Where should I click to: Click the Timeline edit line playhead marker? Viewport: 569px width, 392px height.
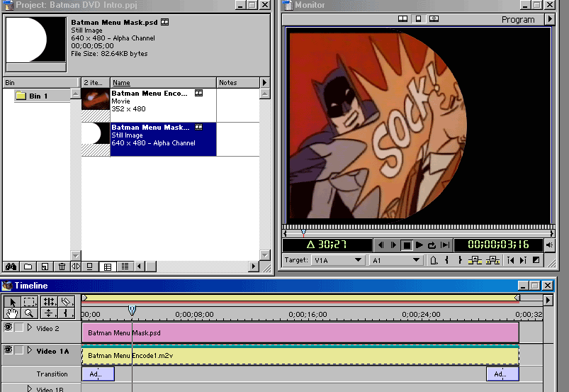pos(132,310)
